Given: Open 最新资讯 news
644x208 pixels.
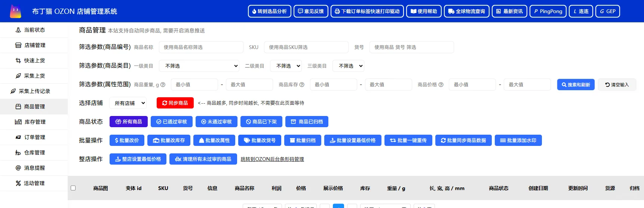Looking at the screenshot, I should (x=509, y=11).
